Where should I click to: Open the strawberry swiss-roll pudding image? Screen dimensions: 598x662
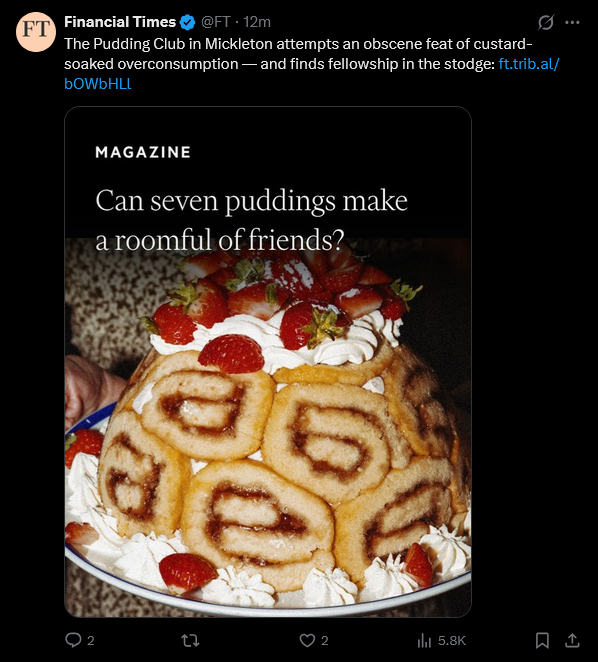coord(268,426)
